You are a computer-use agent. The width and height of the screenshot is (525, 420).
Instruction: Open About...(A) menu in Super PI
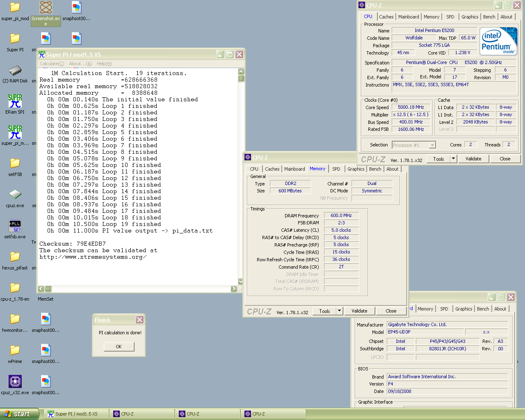click(80, 64)
